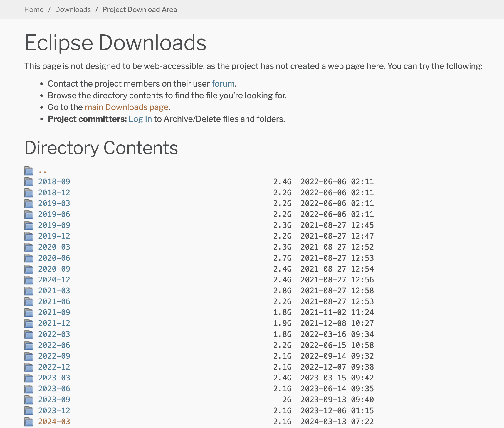Viewport: 504px width, 428px height.
Task: Click the folder icon beside 2020-09
Action: (29, 269)
